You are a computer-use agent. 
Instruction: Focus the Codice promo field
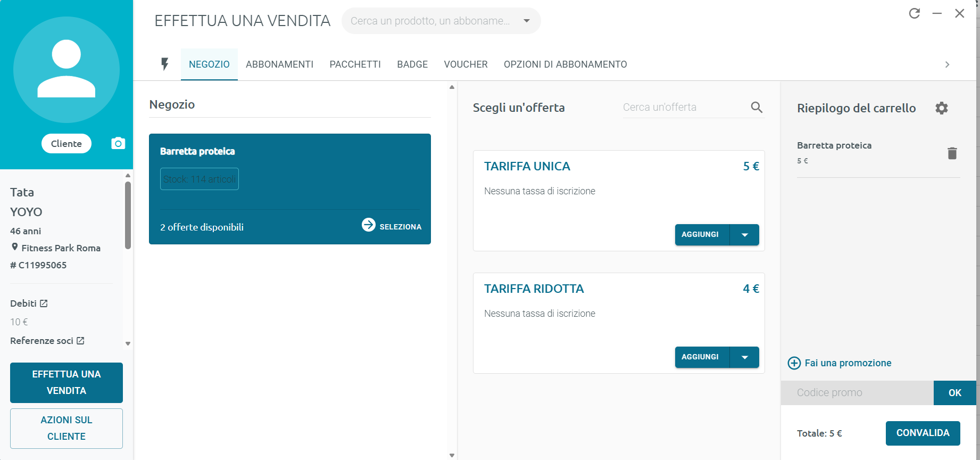(857, 393)
